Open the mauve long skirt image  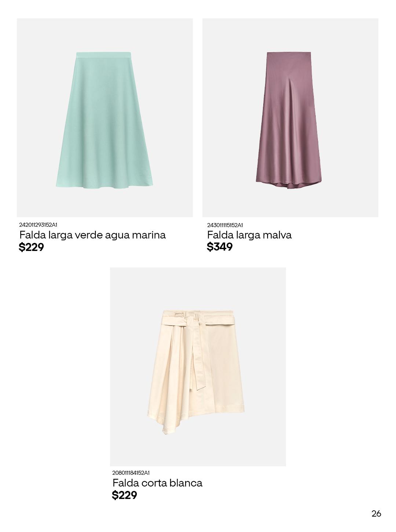[290, 117]
